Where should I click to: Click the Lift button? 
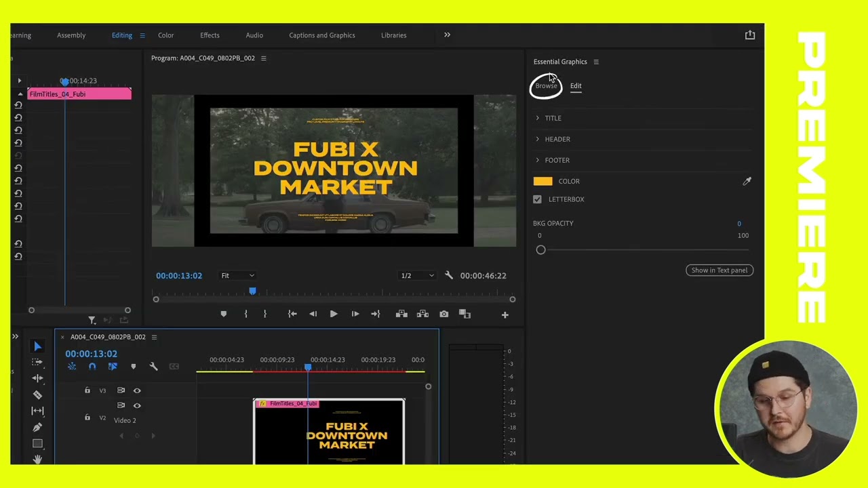[401, 314]
